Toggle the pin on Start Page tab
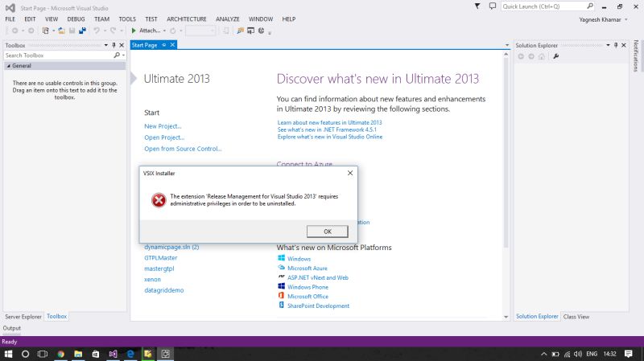Image resolution: width=644 pixels, height=361 pixels. click(164, 45)
